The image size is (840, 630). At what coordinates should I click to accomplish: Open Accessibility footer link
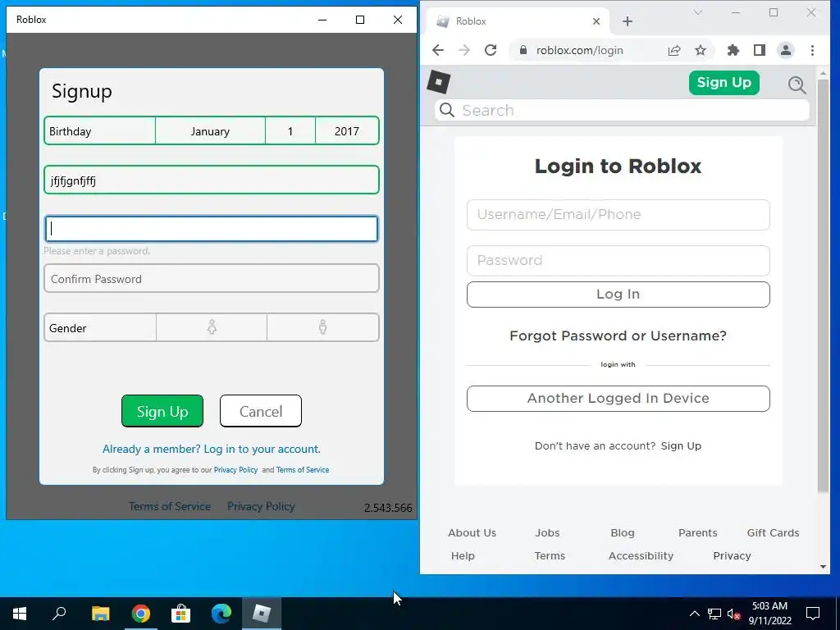pyautogui.click(x=641, y=556)
